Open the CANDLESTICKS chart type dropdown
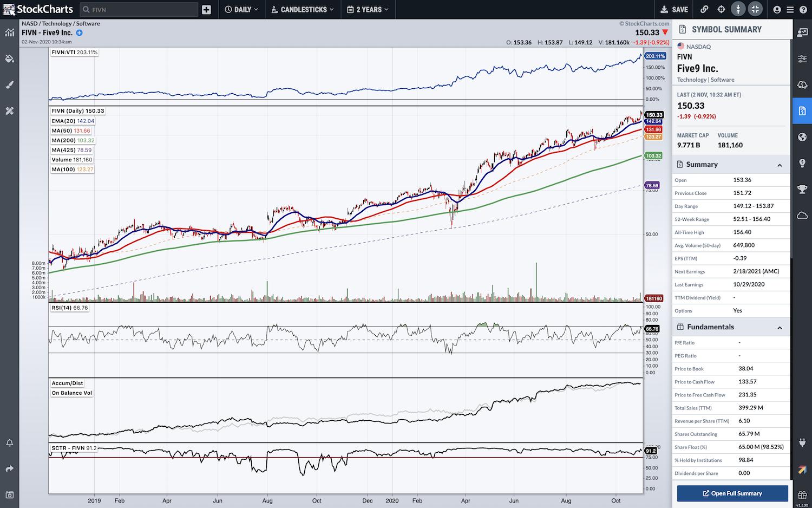The height and width of the screenshot is (508, 812). pos(303,9)
